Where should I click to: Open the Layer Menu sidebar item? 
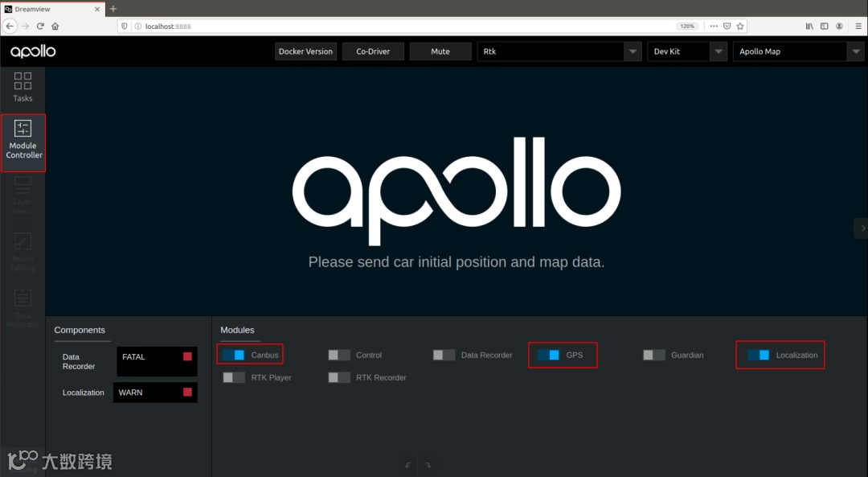(x=23, y=195)
